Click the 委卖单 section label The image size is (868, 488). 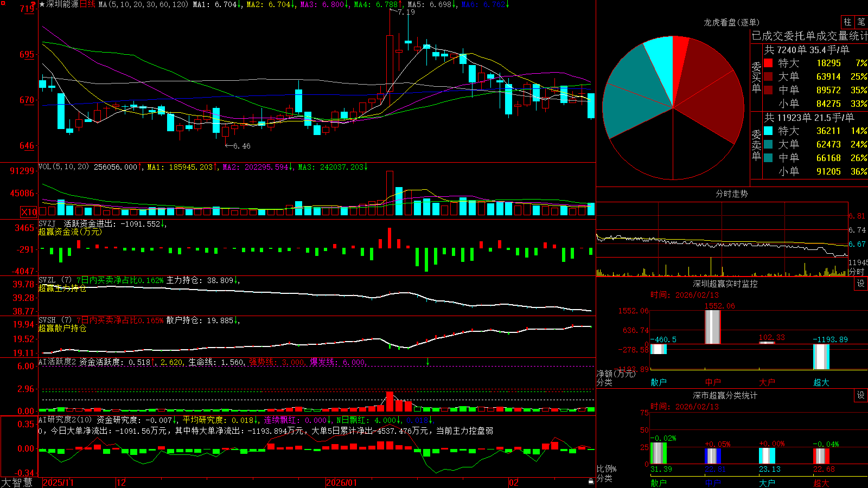(x=756, y=145)
